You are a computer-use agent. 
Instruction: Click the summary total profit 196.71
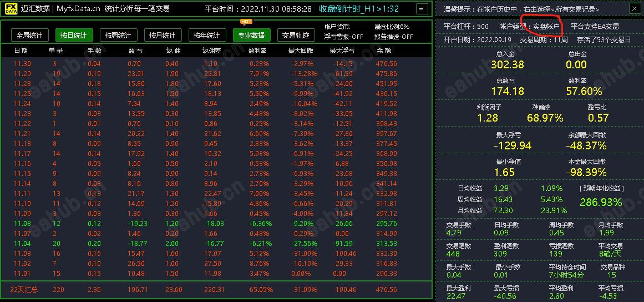tap(138, 290)
